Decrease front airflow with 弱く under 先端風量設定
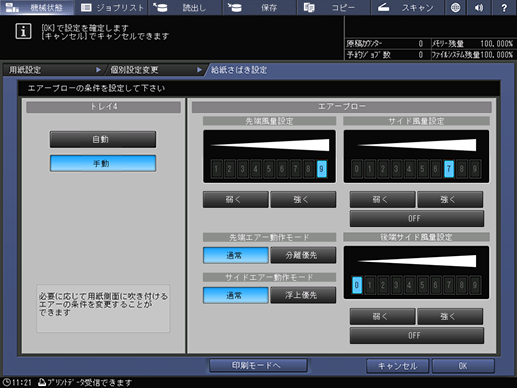The width and height of the screenshot is (517, 388). [236, 199]
